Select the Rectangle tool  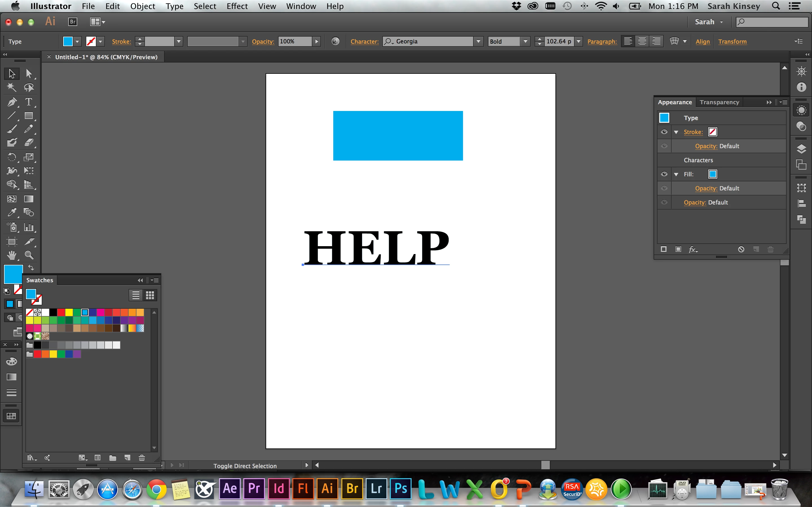tap(29, 116)
